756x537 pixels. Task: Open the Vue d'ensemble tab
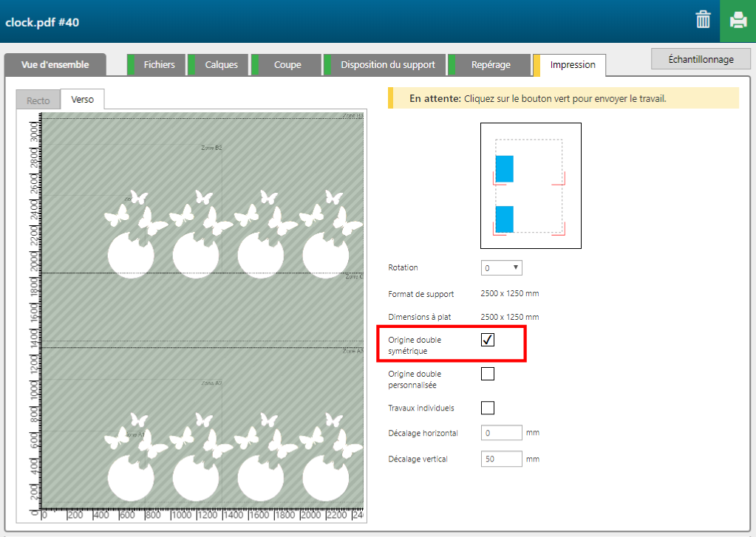pos(55,64)
